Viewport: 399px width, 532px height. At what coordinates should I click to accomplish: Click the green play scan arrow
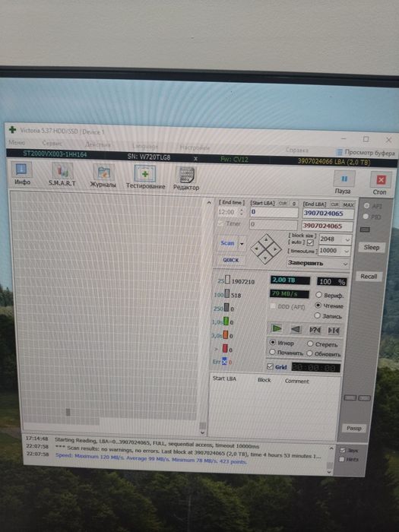277,328
